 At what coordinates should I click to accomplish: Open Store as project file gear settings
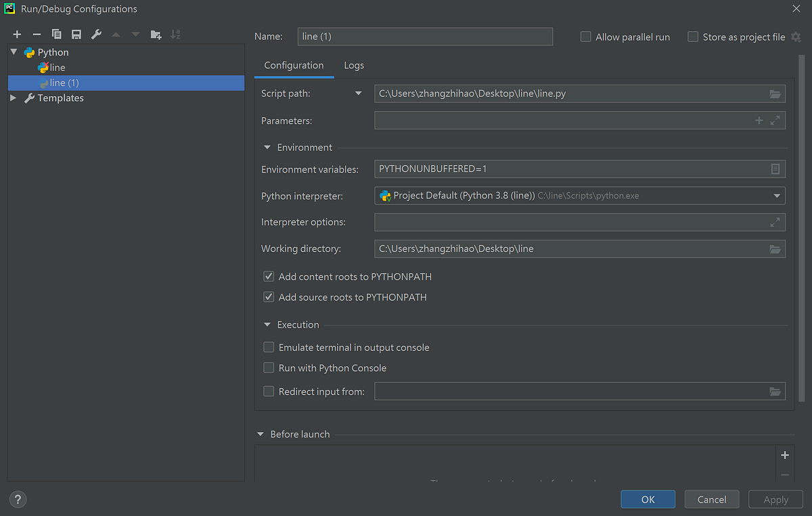(x=796, y=37)
